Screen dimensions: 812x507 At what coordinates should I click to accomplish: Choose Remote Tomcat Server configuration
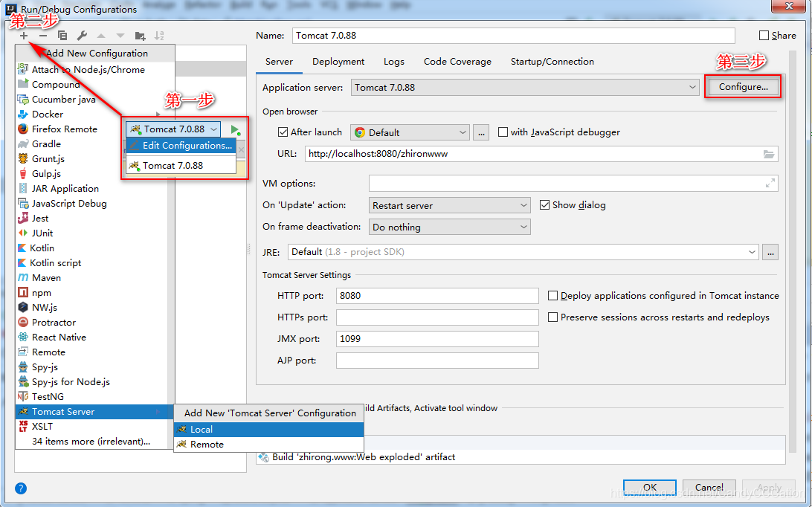pos(268,445)
